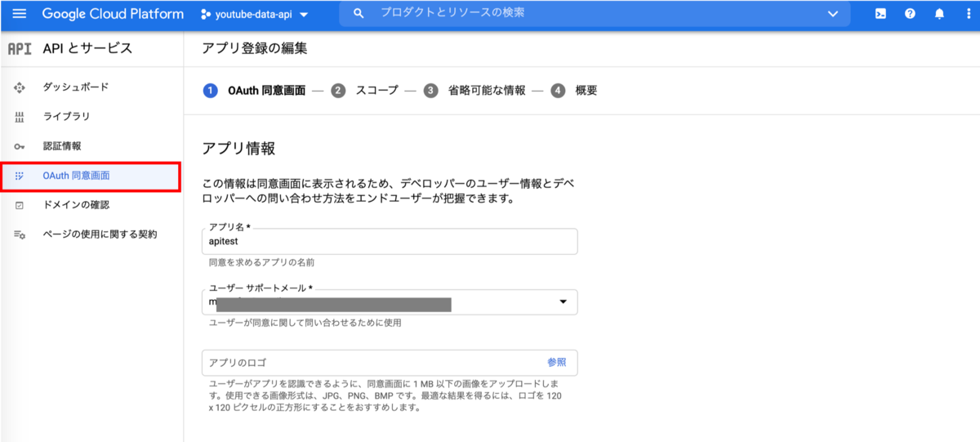Open the youtube-data-api project selector
This screenshot has width=980, height=442.
[x=254, y=15]
